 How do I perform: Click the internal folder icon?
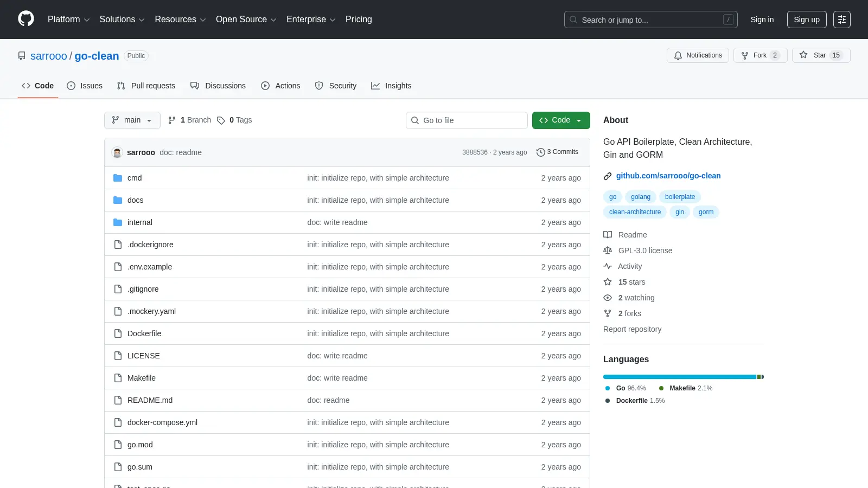coord(118,222)
